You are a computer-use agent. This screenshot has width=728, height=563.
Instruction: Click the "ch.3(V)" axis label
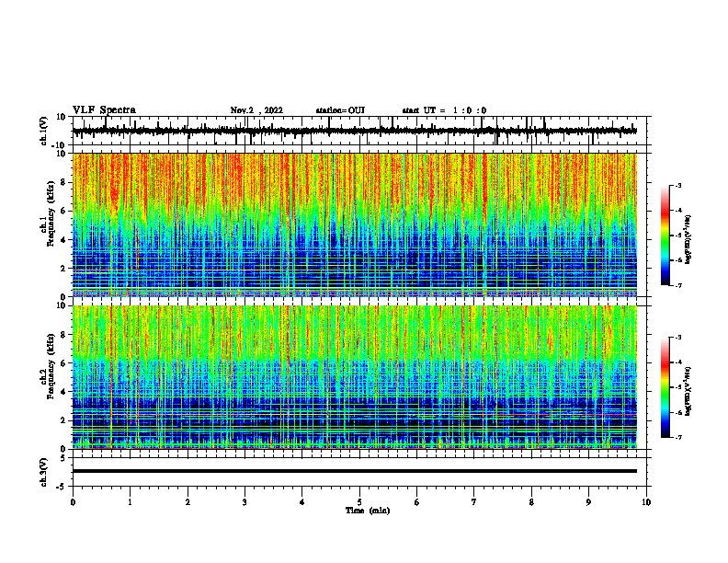pyautogui.click(x=44, y=472)
